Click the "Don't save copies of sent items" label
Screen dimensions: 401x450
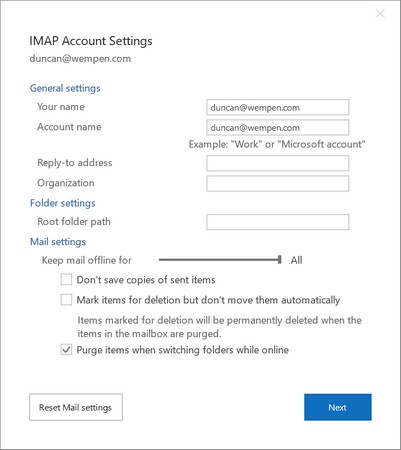click(x=146, y=280)
